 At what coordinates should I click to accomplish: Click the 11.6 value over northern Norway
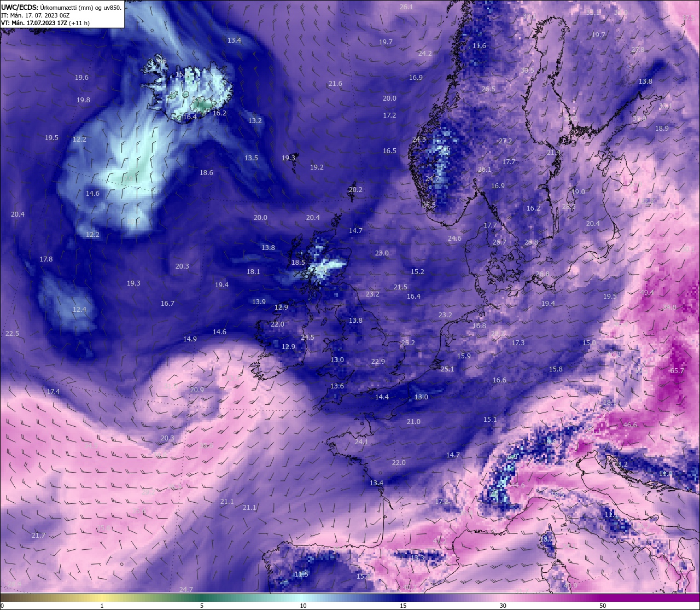tap(479, 46)
